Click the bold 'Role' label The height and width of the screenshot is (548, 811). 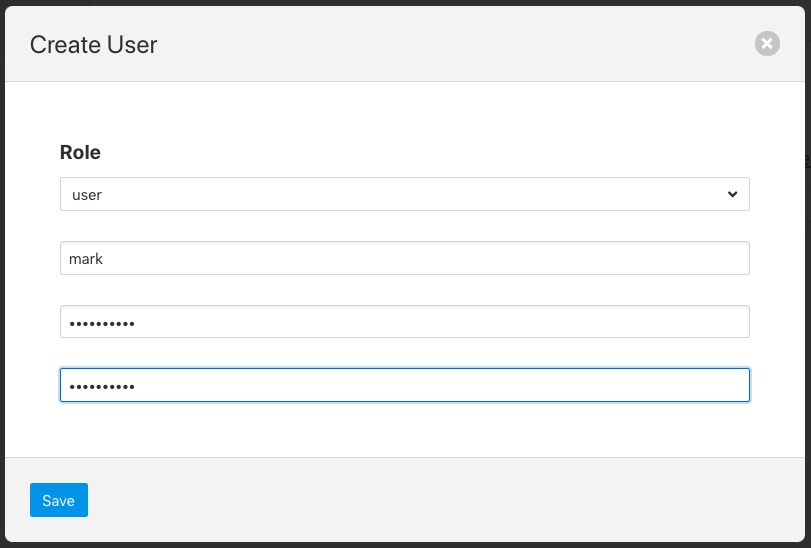tap(80, 152)
